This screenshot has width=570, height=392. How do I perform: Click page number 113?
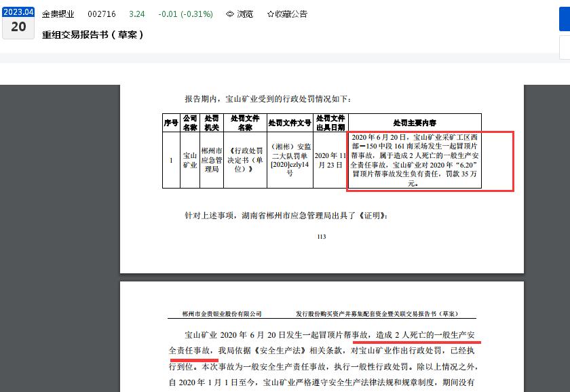tap(322, 237)
